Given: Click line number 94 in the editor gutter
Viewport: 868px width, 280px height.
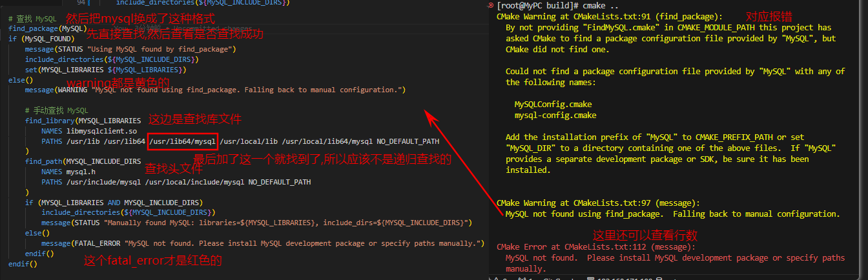Looking at the screenshot, I should (82, 3).
